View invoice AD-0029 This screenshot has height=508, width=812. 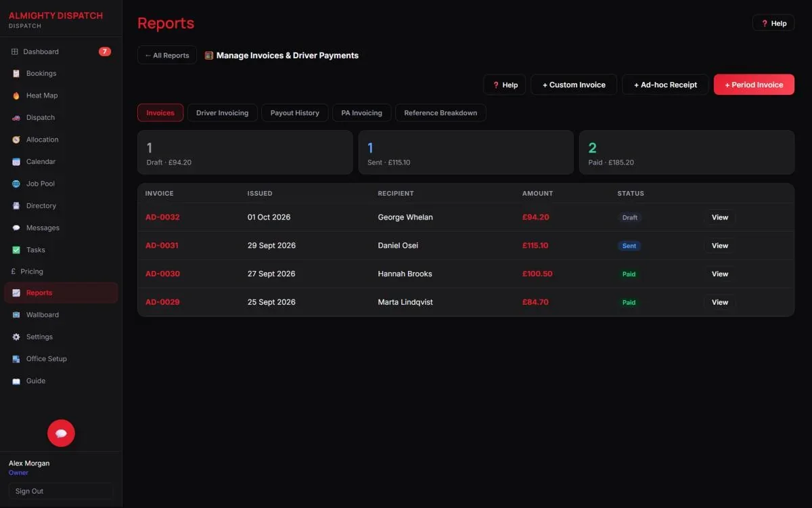pos(720,302)
